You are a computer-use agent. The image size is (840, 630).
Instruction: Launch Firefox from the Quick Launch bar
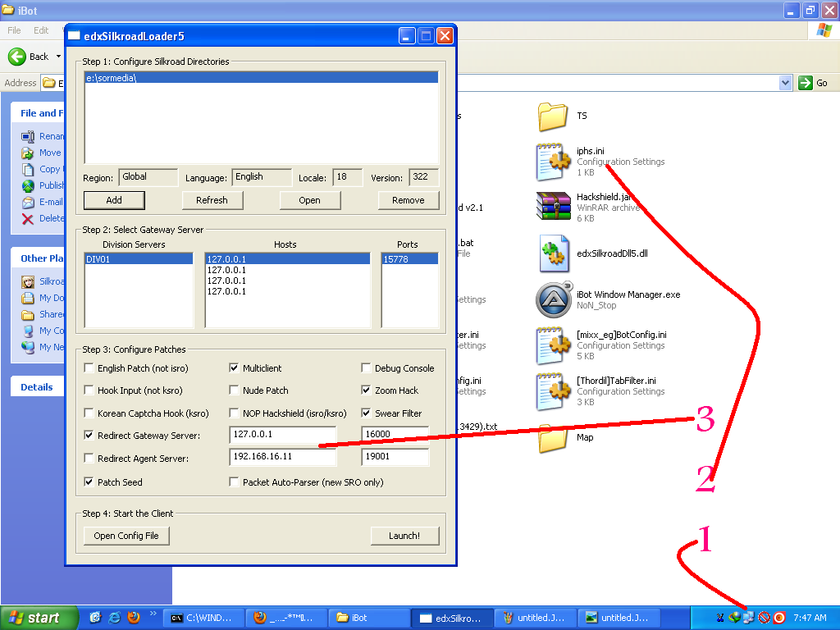pos(134,618)
